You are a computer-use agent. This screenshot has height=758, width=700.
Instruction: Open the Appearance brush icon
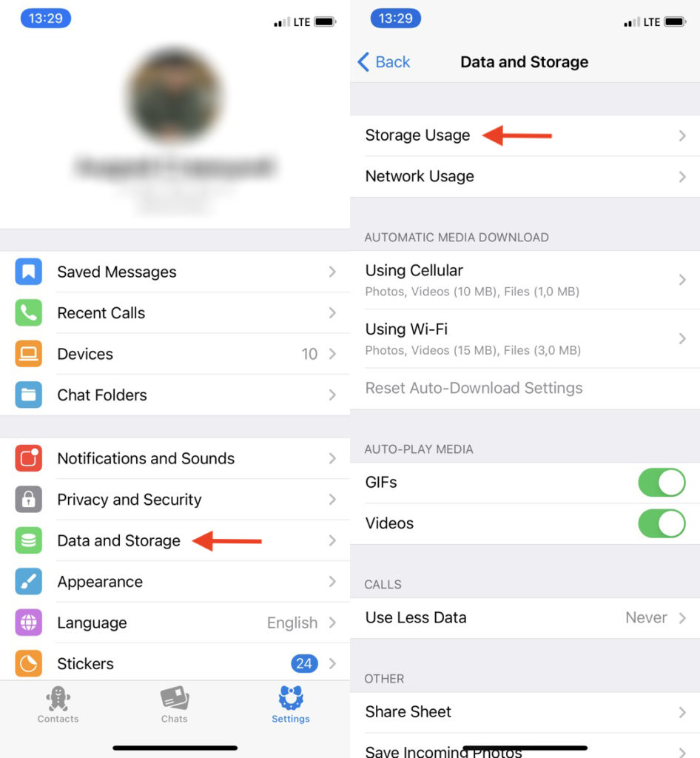[29, 582]
